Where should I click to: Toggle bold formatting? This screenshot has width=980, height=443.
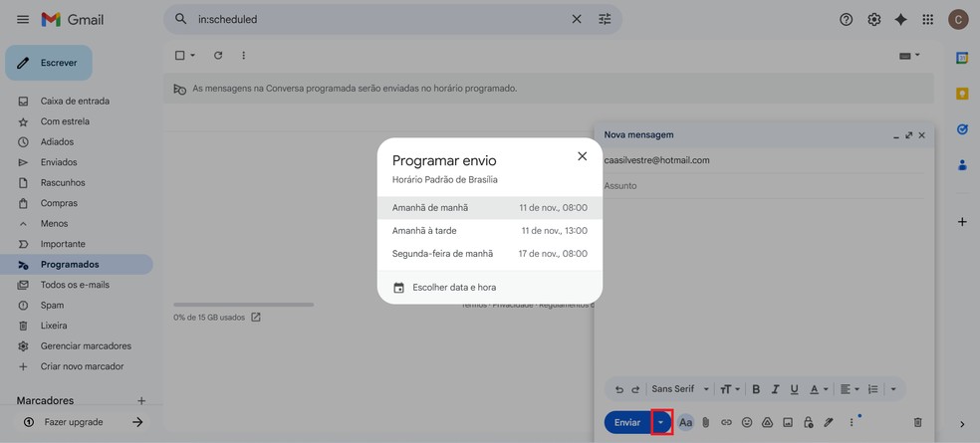pos(756,389)
